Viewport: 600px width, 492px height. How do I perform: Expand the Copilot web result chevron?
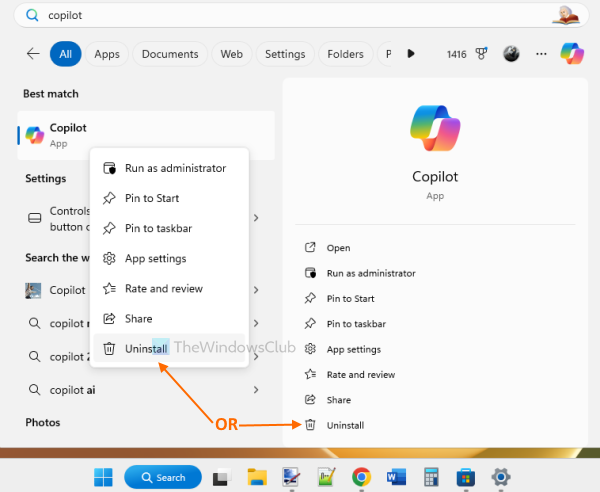tap(256, 290)
